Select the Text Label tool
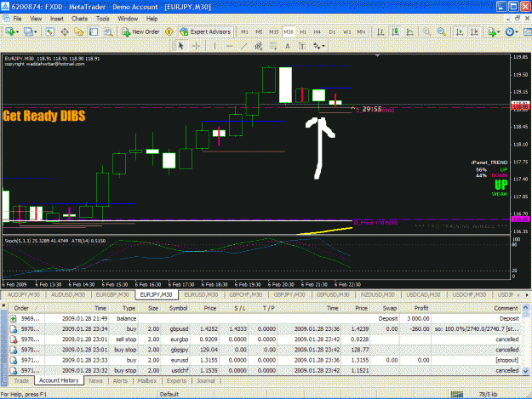The width and height of the screenshot is (532, 399). point(302,46)
